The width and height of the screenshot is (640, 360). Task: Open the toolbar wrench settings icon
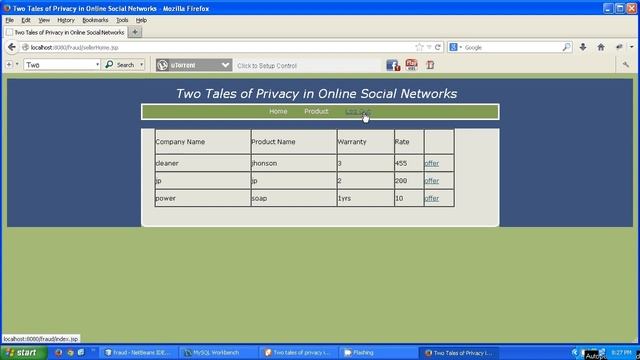point(626,64)
